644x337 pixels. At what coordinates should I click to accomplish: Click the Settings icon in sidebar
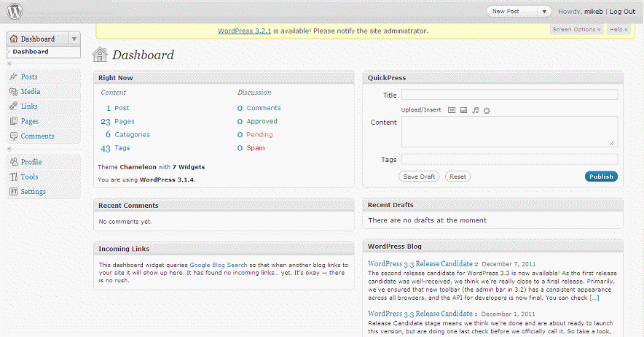pyautogui.click(x=14, y=191)
